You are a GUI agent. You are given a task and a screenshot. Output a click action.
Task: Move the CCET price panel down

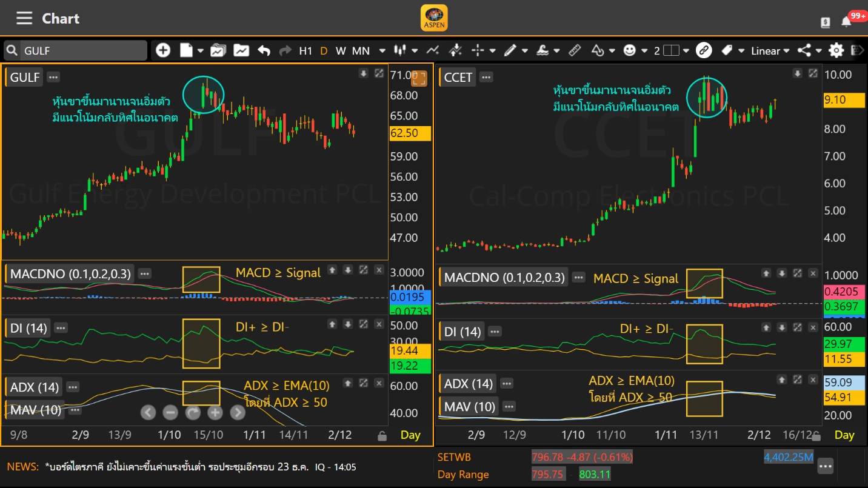(x=798, y=73)
